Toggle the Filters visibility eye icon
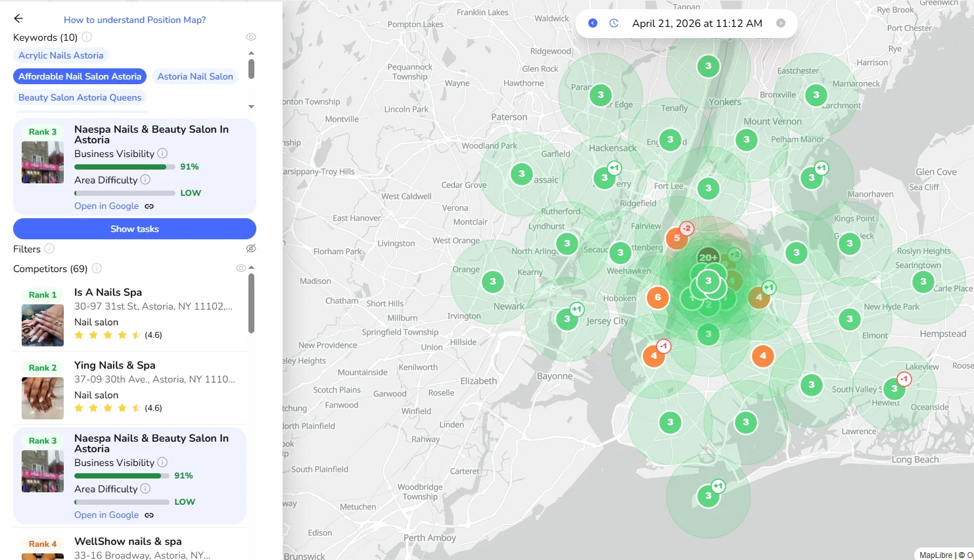Image resolution: width=974 pixels, height=560 pixels. 250,248
